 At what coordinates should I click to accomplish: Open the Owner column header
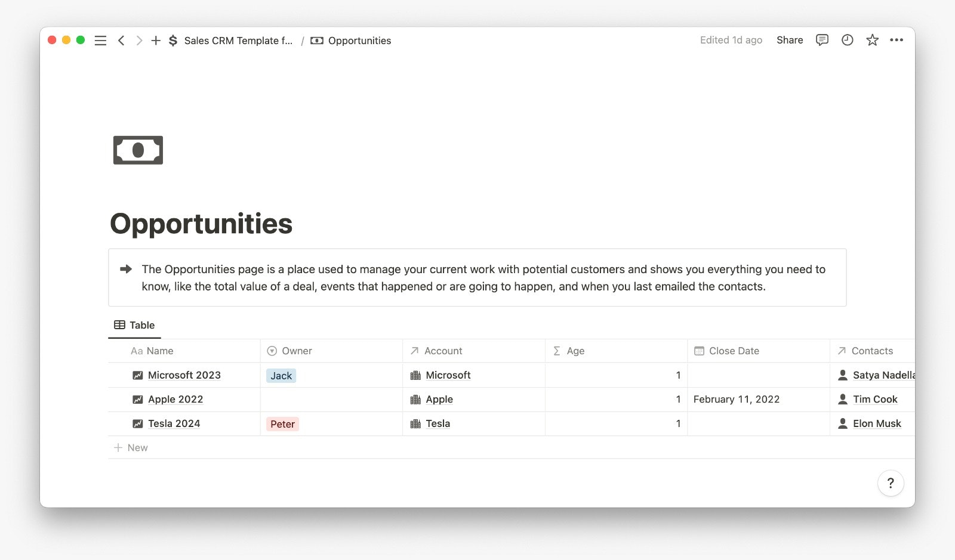click(x=331, y=351)
